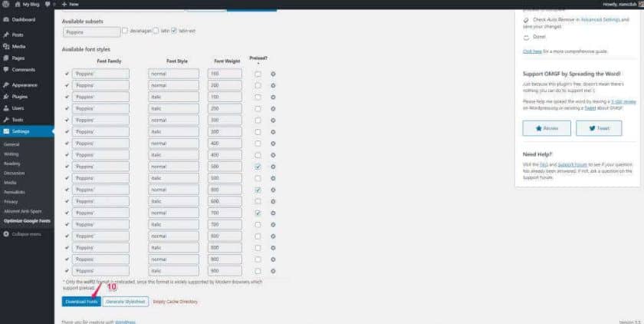644x324 pixels.
Task: Click the Collapse menu arrow icon
Action: pos(6,234)
